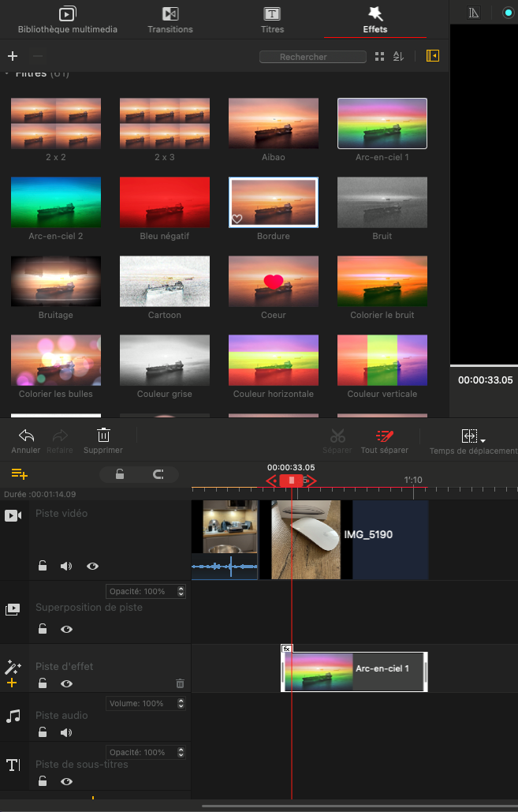
Task: Lock the Piste audio track
Action: tap(43, 732)
